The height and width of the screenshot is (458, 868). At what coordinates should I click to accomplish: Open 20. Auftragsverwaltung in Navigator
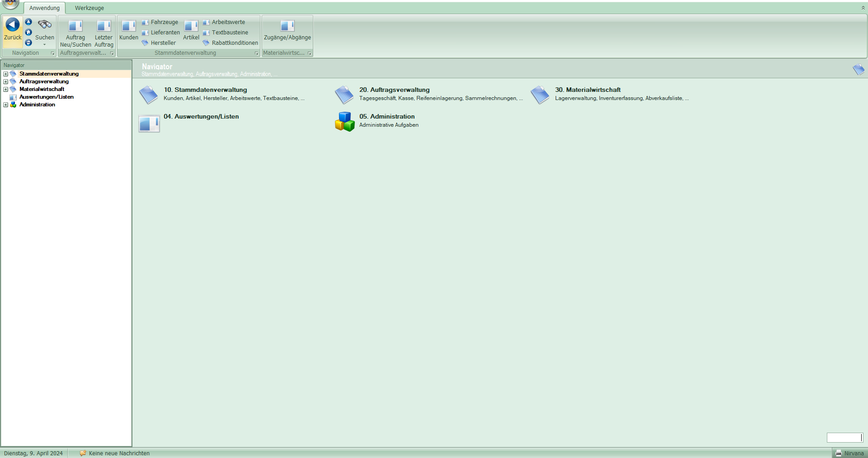point(394,90)
